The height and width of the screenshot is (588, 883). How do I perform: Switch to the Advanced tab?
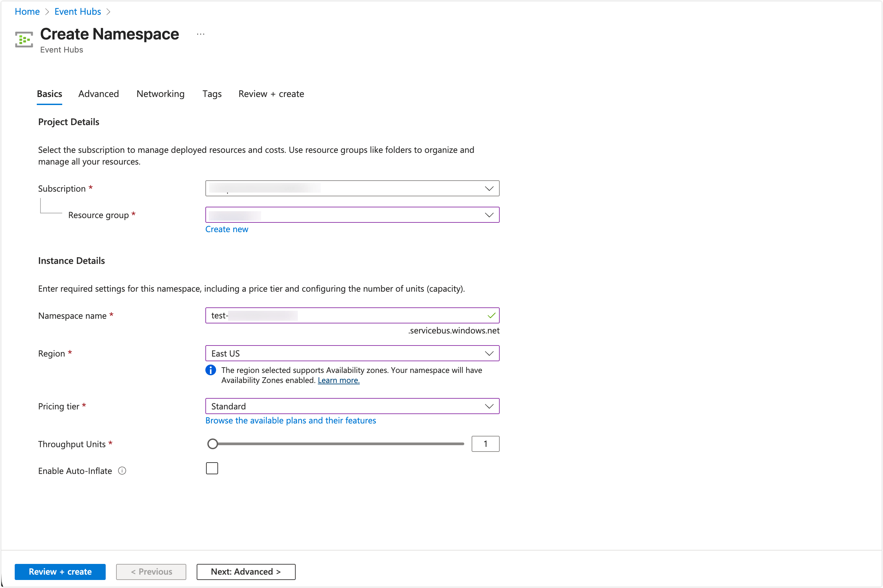click(x=98, y=94)
